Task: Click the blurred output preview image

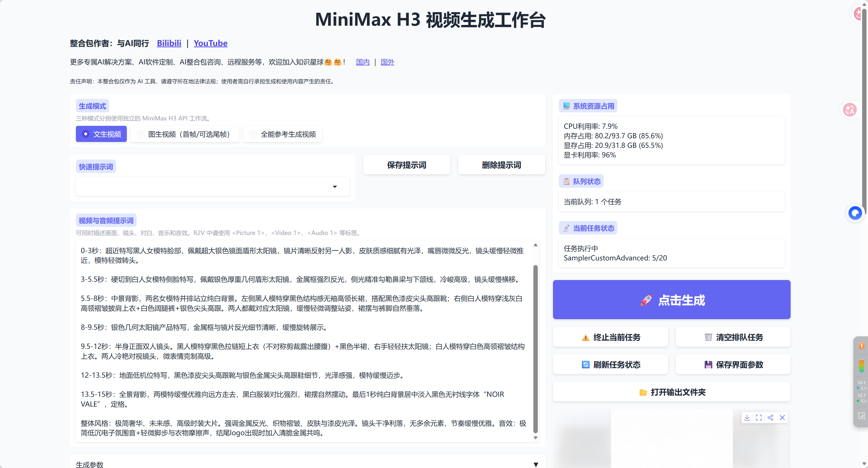Action: (671, 438)
